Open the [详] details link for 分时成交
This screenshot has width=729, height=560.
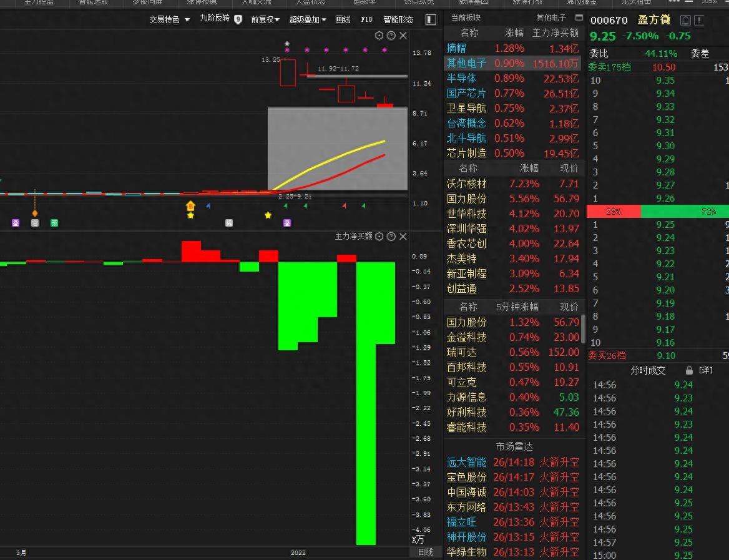coord(705,370)
